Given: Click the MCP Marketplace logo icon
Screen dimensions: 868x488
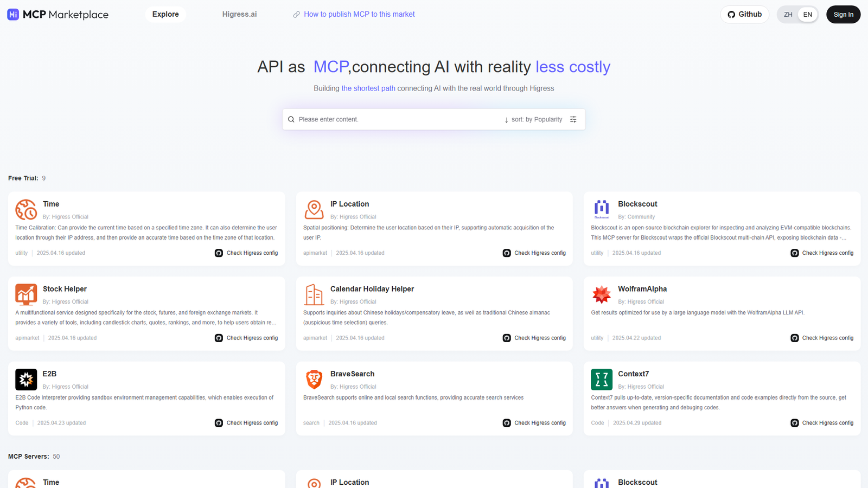Looking at the screenshot, I should tap(13, 14).
